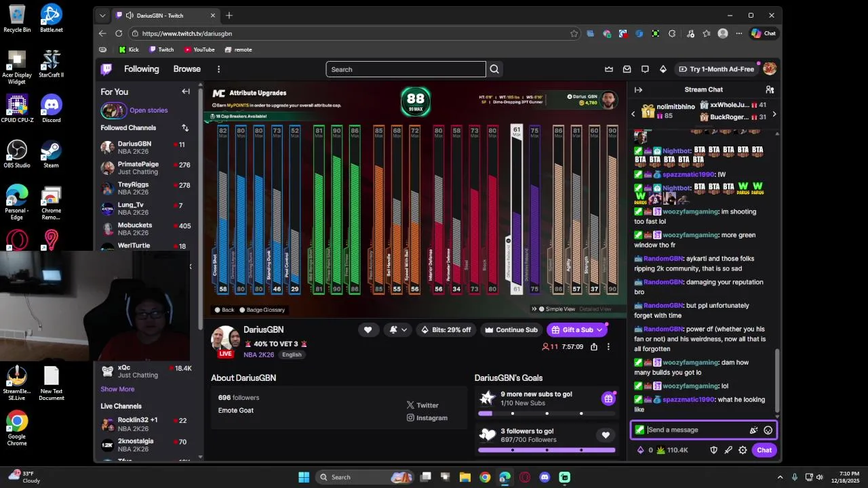This screenshot has height=488, width=868.
Task: Open Whispers speech bubble icon
Action: pos(645,69)
